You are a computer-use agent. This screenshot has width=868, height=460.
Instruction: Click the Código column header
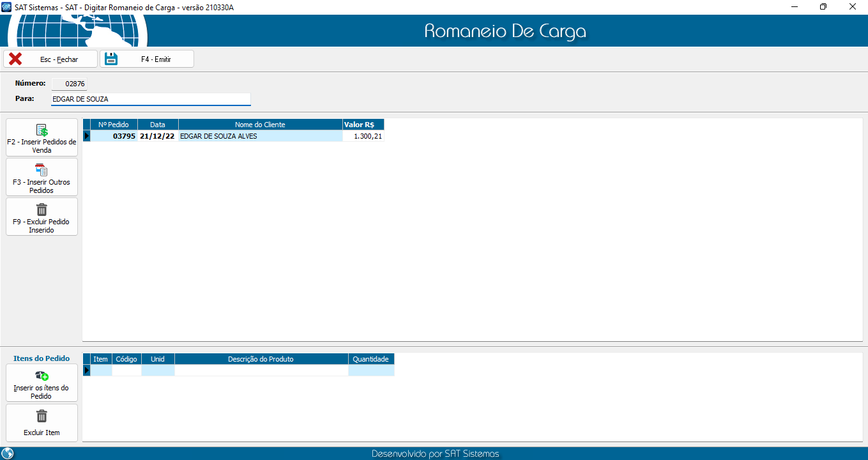coord(126,359)
